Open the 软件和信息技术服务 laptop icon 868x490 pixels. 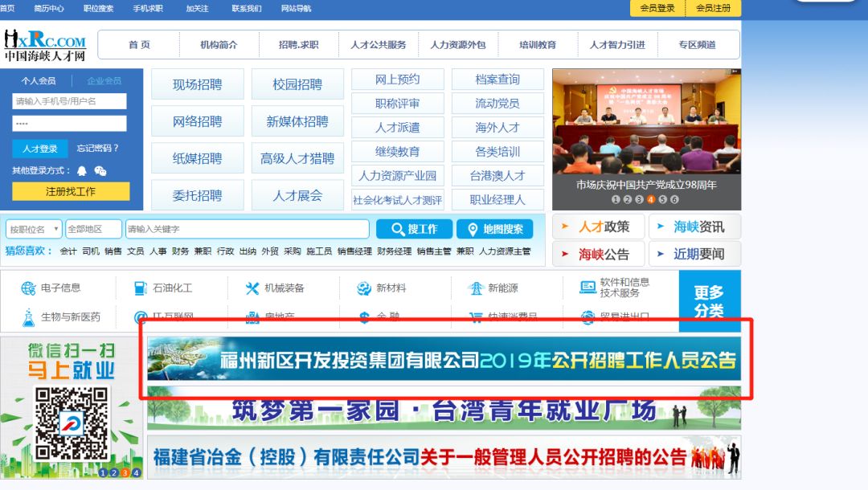point(588,288)
